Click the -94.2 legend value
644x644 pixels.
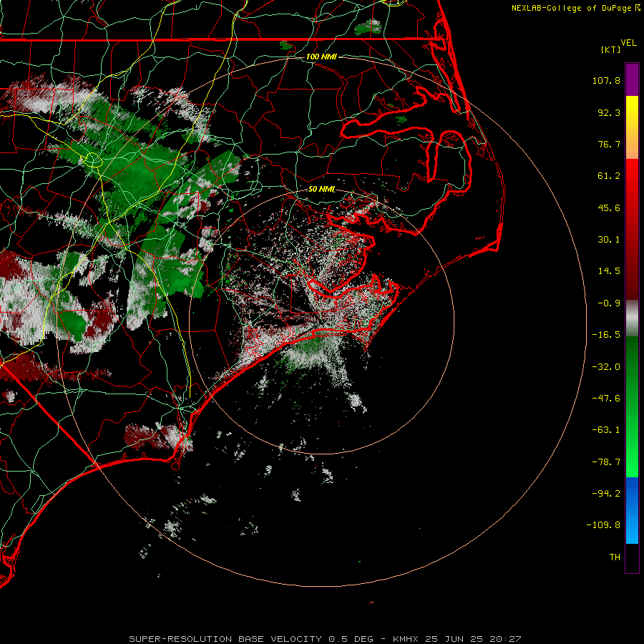(606, 494)
